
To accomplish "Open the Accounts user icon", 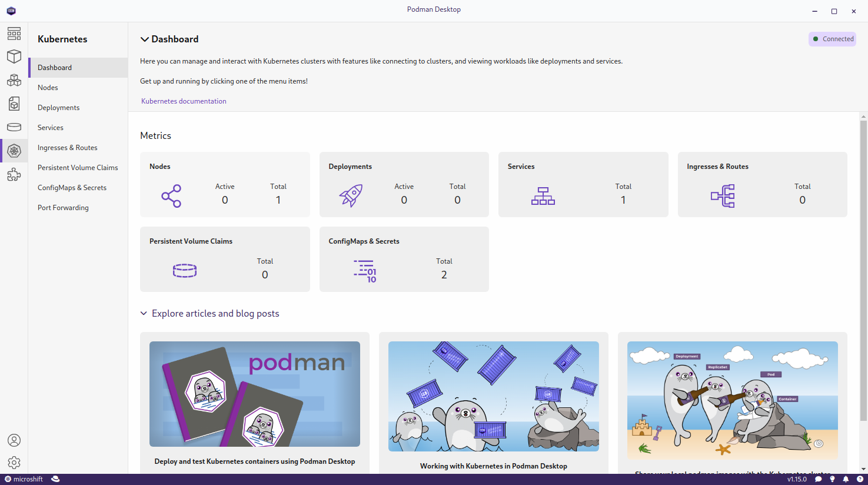I will pyautogui.click(x=14, y=440).
